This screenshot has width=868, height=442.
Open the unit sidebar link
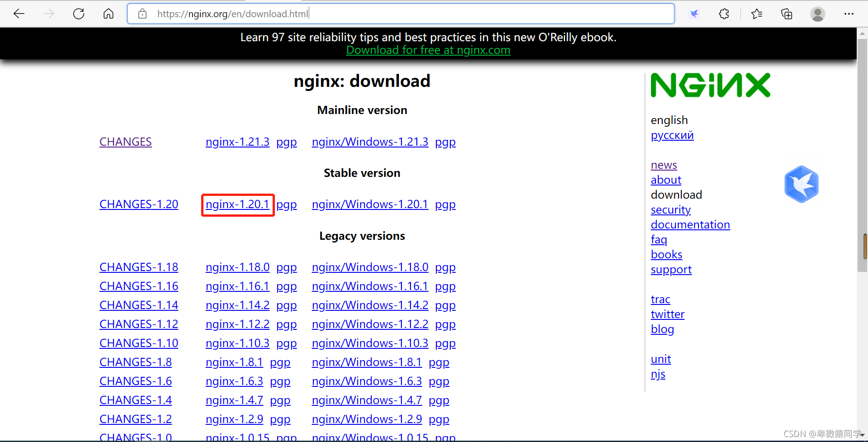661,359
